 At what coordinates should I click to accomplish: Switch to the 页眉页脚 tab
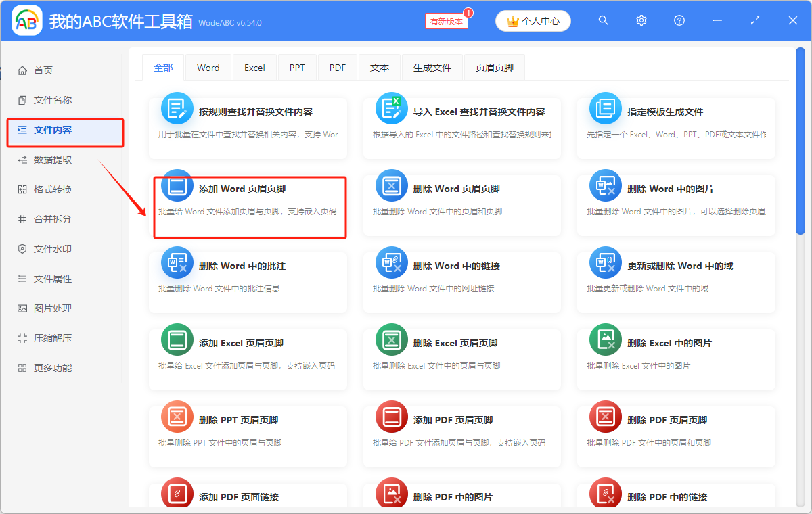495,68
